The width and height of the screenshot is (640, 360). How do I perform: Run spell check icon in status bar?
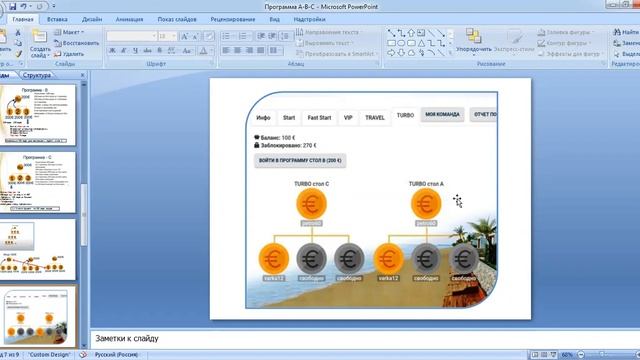point(83,355)
